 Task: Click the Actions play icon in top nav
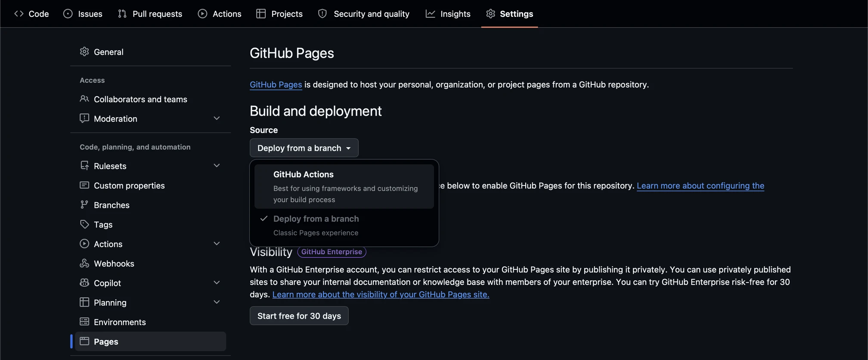click(202, 14)
